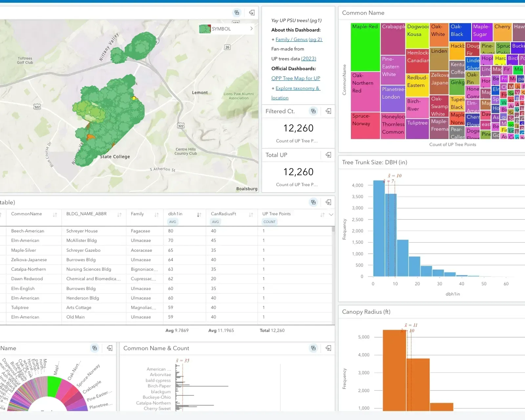Viewport: 525px width, 420px height.
Task: Sort table by CommonName column
Action: pyautogui.click(x=55, y=215)
